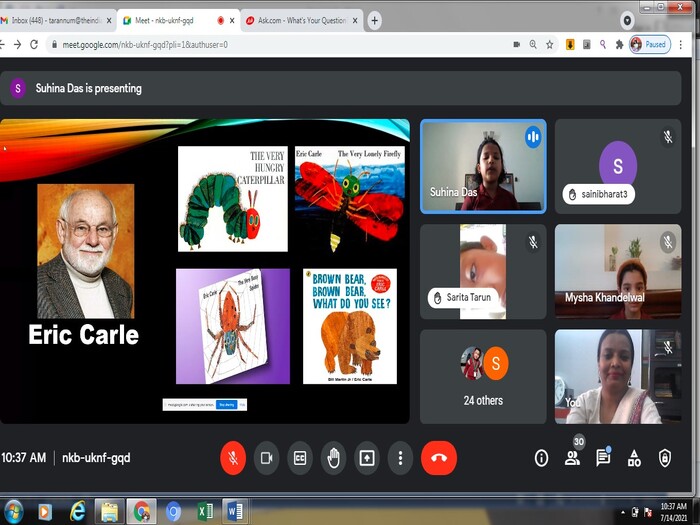Select Sarita Tarun video tile
Image resolution: width=700 pixels, height=525 pixels.
click(483, 271)
